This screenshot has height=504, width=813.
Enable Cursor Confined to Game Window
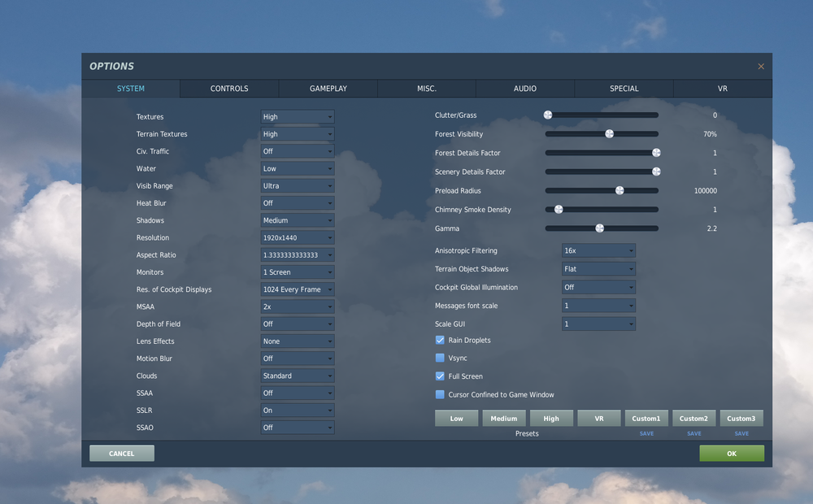(440, 394)
